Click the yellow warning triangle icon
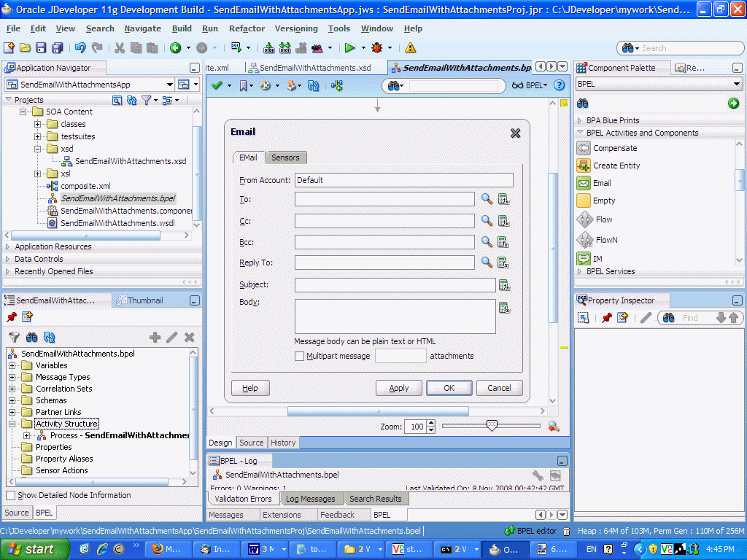747x560 pixels. 410,47
